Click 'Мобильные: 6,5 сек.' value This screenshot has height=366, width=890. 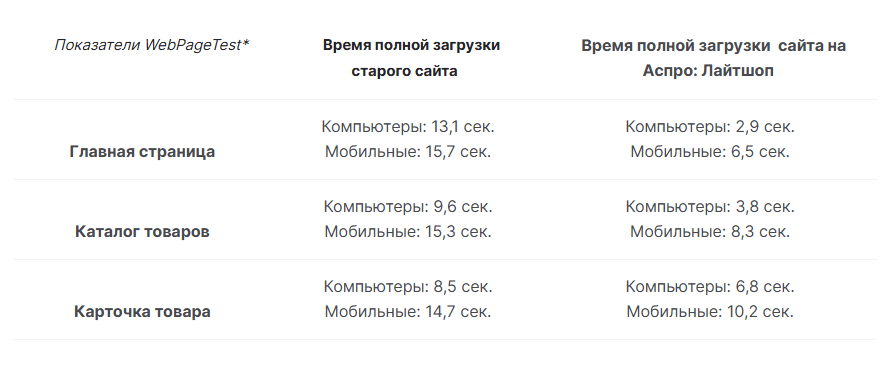tap(710, 152)
